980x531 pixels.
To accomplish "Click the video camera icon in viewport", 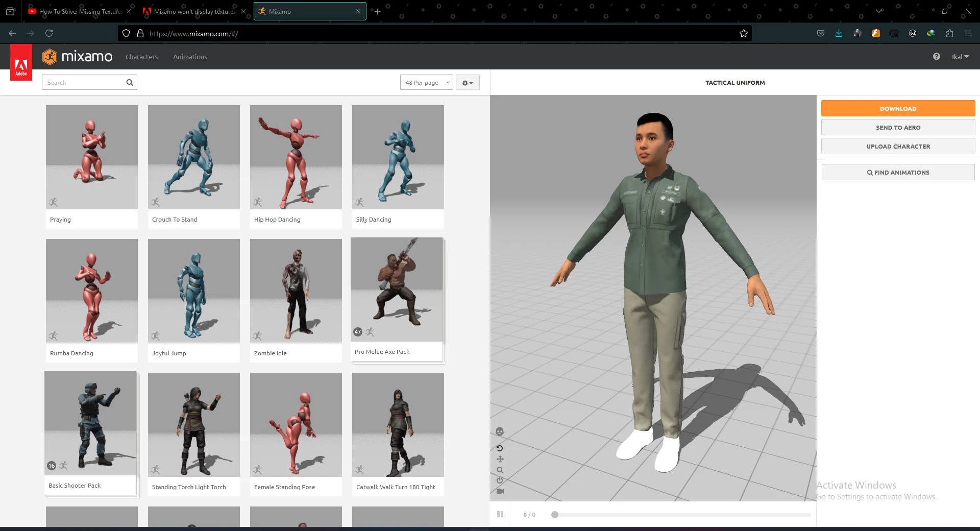I will [x=500, y=491].
